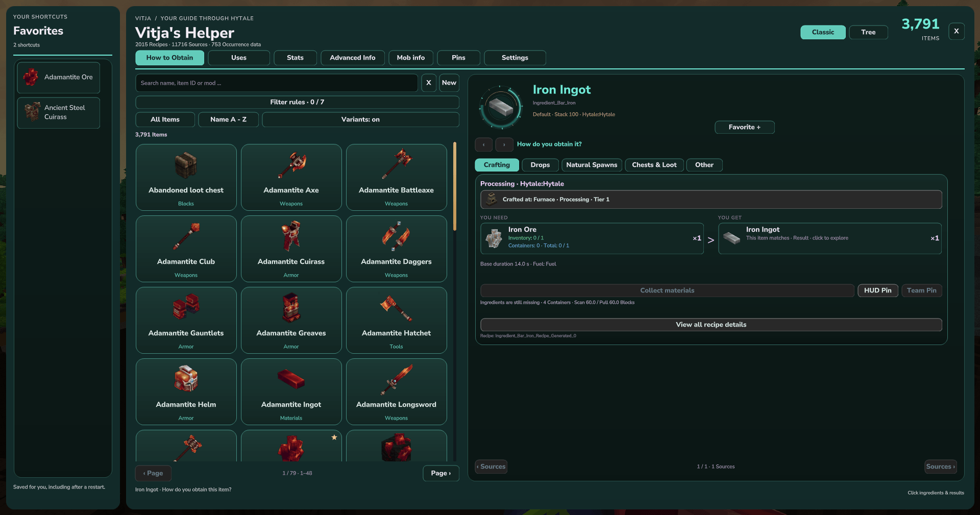The width and height of the screenshot is (980, 515).
Task: Click the New button beside search
Action: pos(449,83)
